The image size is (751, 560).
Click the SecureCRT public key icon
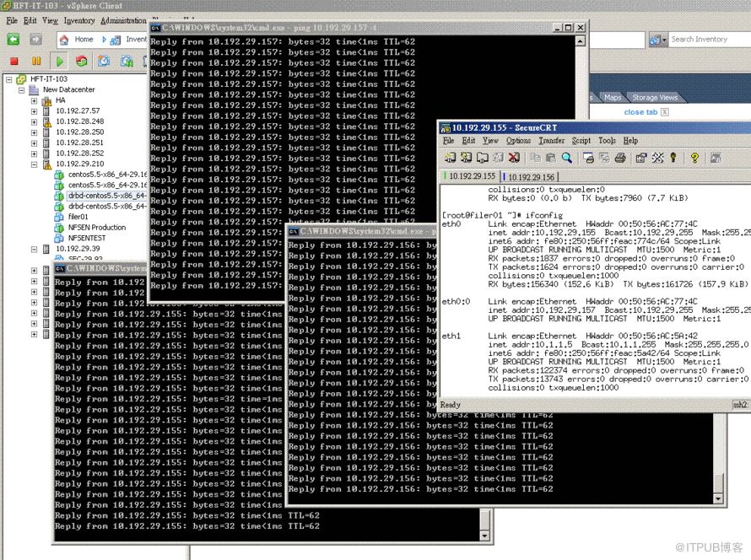pos(673,158)
